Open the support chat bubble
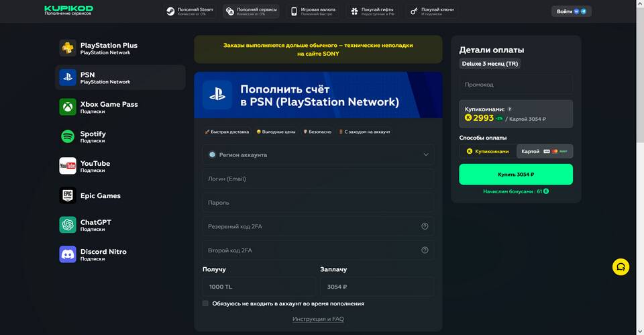 pyautogui.click(x=621, y=267)
